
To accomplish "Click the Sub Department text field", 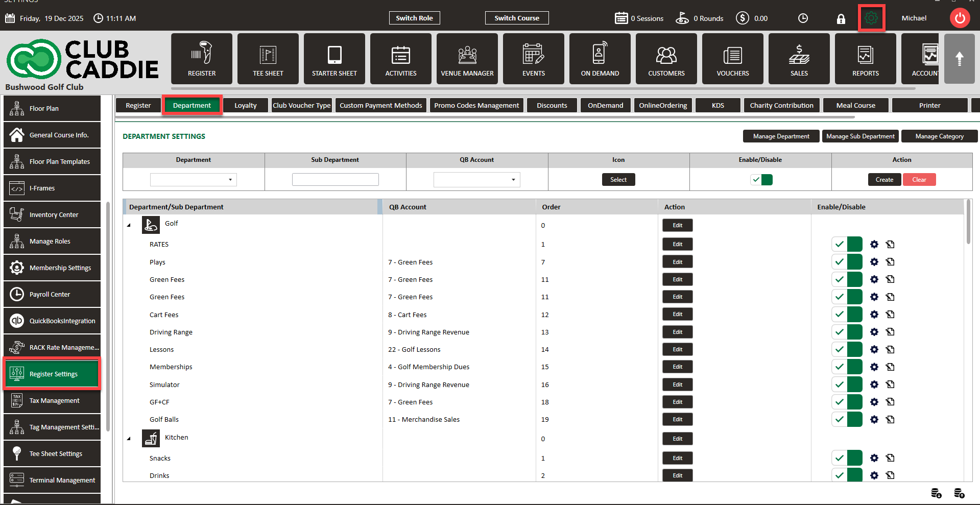I will [x=335, y=180].
